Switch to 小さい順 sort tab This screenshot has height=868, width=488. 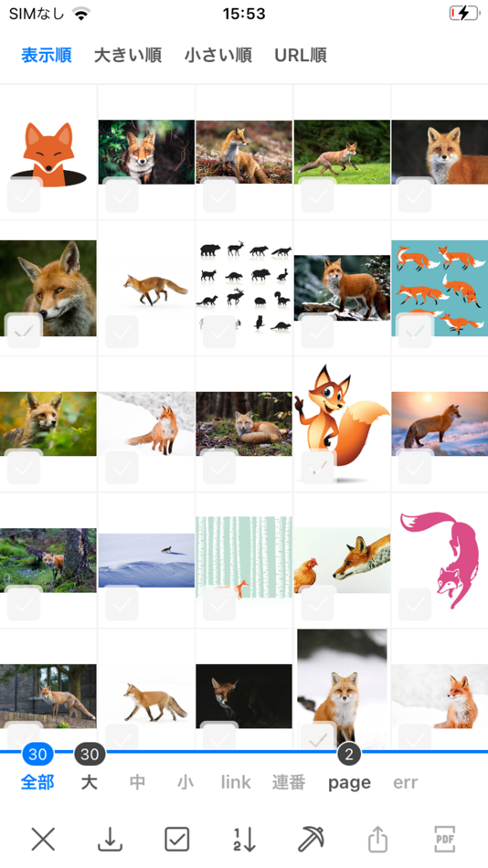218,56
